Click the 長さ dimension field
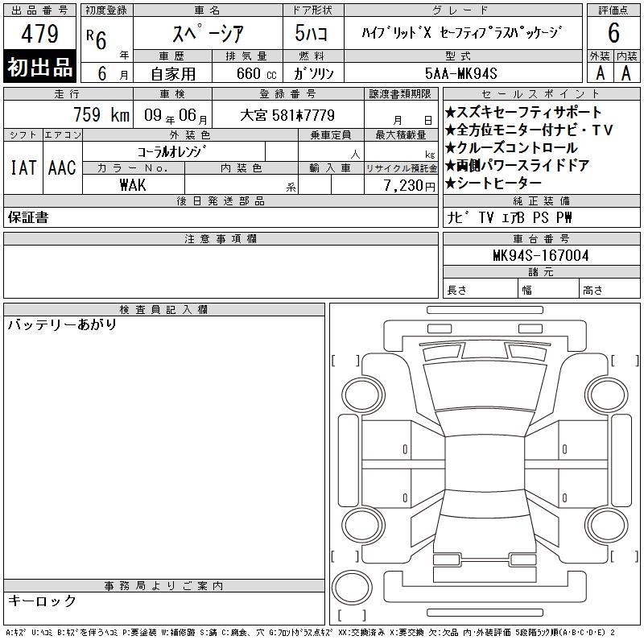 click(480, 288)
